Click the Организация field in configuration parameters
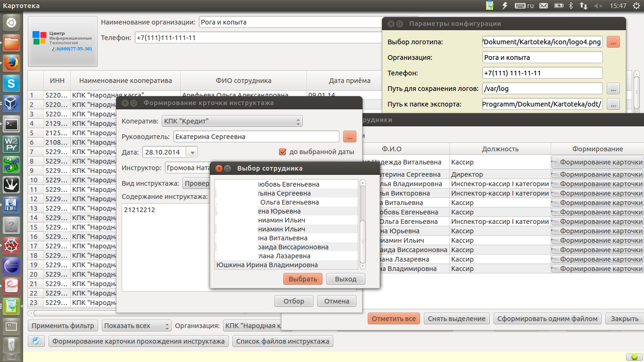Image resolution: width=644 pixels, height=362 pixels. [543, 58]
